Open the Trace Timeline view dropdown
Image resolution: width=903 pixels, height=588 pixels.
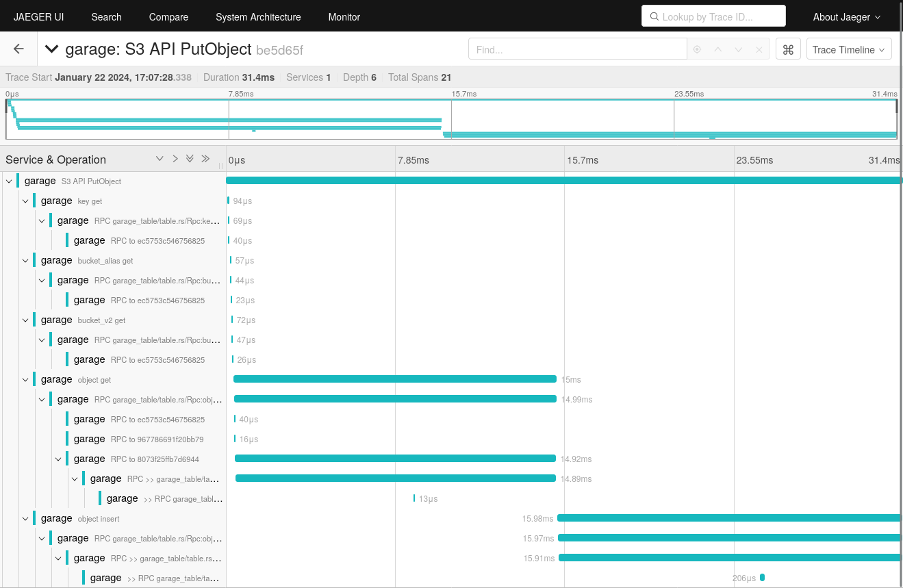(849, 49)
